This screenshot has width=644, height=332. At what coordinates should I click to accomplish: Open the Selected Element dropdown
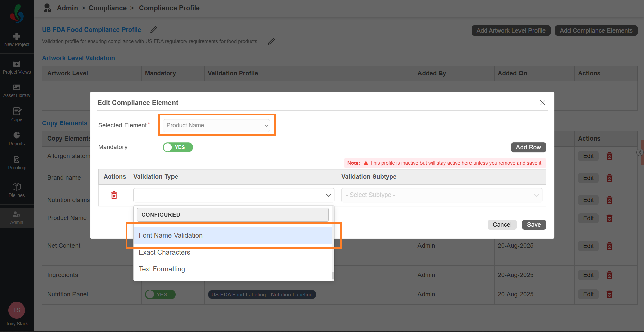click(x=216, y=125)
